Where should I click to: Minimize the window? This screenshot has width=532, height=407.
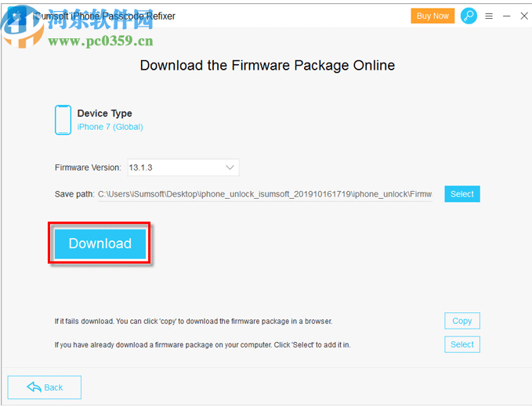pyautogui.click(x=507, y=16)
